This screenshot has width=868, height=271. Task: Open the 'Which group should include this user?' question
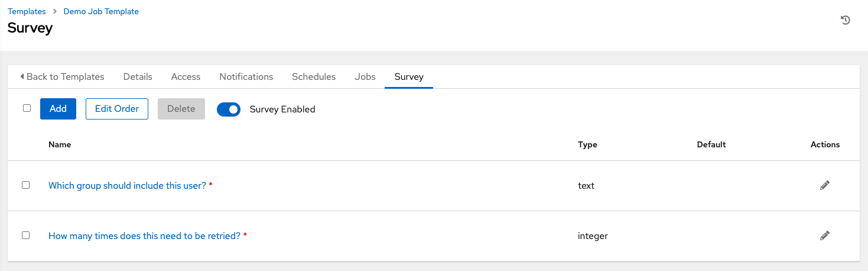click(x=127, y=186)
